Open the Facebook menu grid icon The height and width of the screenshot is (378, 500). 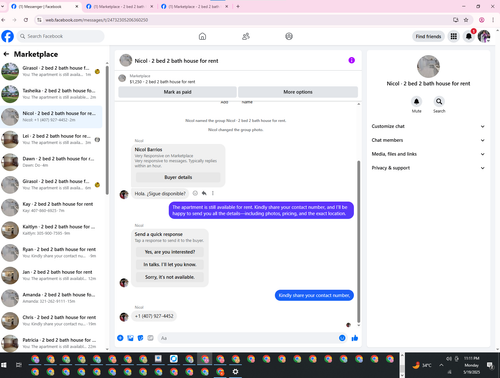(x=454, y=36)
